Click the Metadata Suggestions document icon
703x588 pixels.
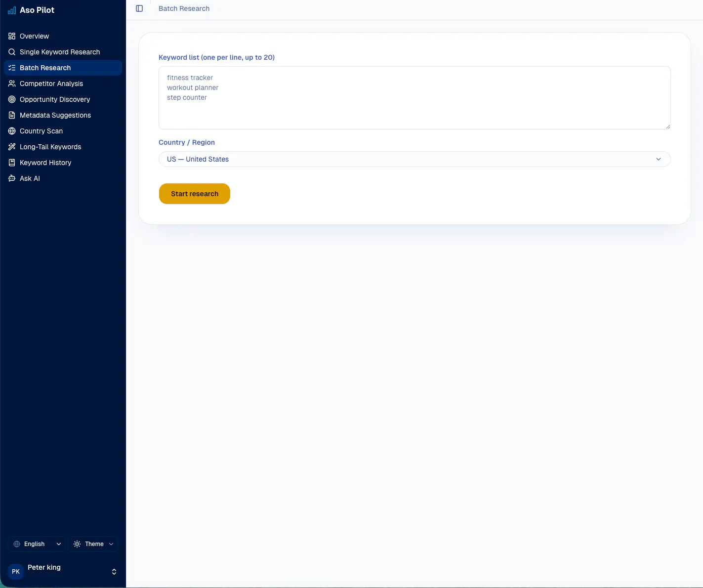point(12,115)
